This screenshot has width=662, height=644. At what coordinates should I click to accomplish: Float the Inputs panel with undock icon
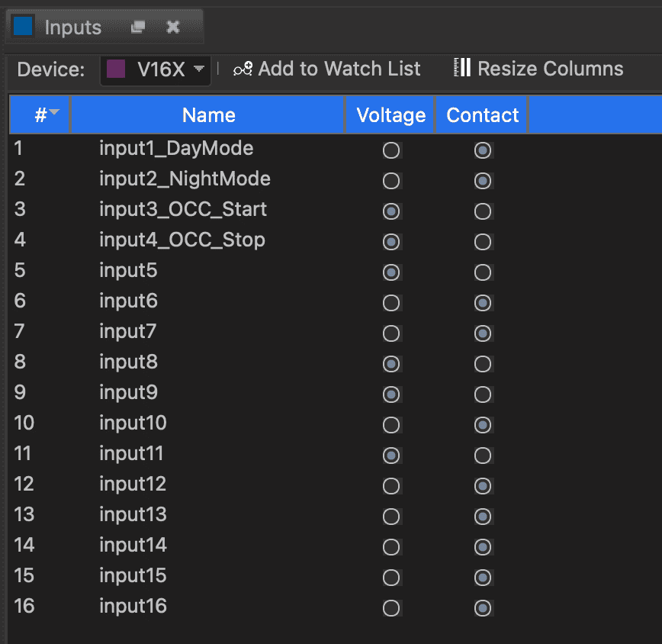coord(138,27)
